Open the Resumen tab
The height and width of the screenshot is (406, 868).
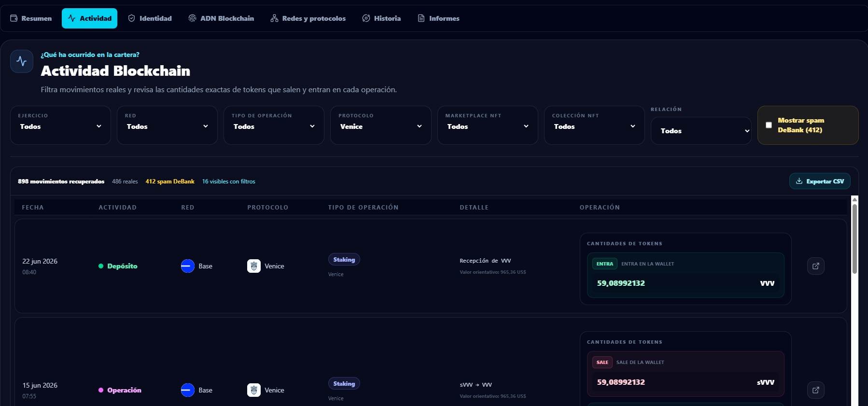tap(31, 18)
